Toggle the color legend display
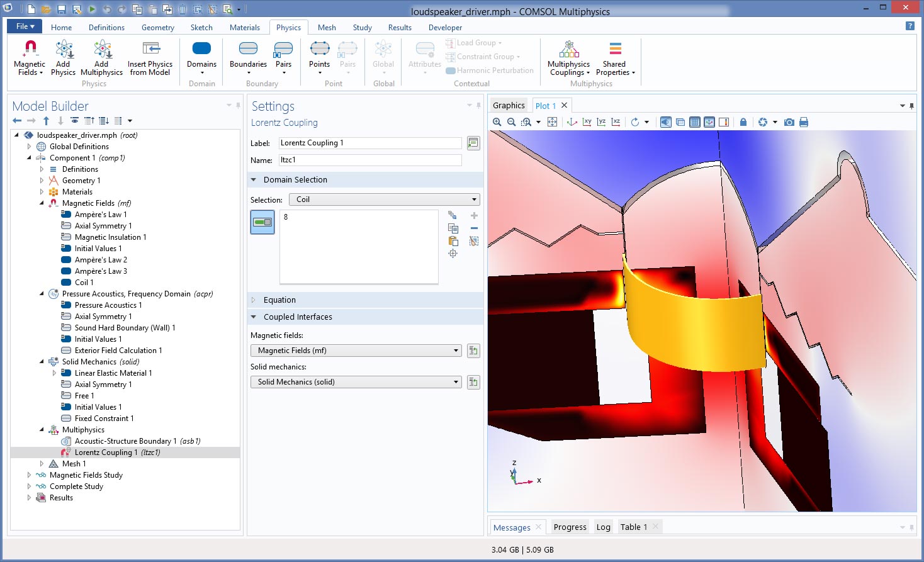 click(724, 122)
